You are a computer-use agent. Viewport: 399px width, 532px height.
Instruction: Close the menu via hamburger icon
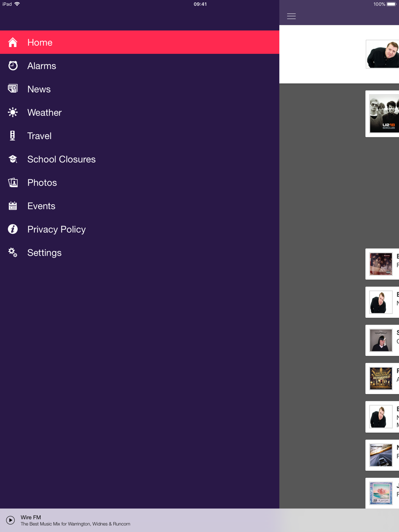point(291,16)
